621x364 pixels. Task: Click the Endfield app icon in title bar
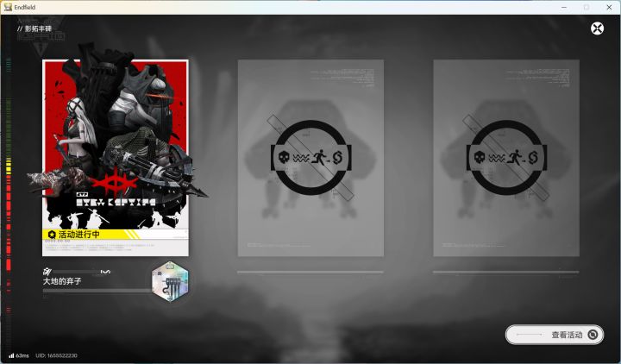tap(8, 7)
